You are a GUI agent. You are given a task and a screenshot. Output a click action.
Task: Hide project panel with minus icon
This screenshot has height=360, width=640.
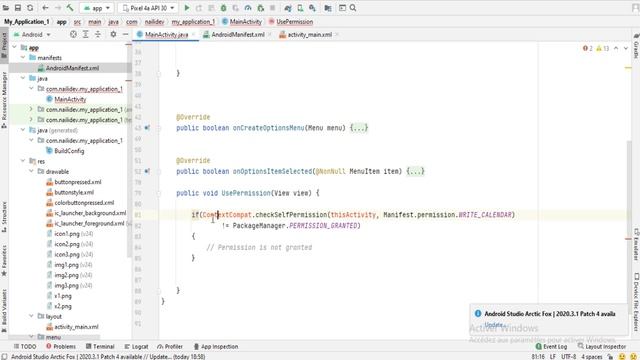(125, 35)
